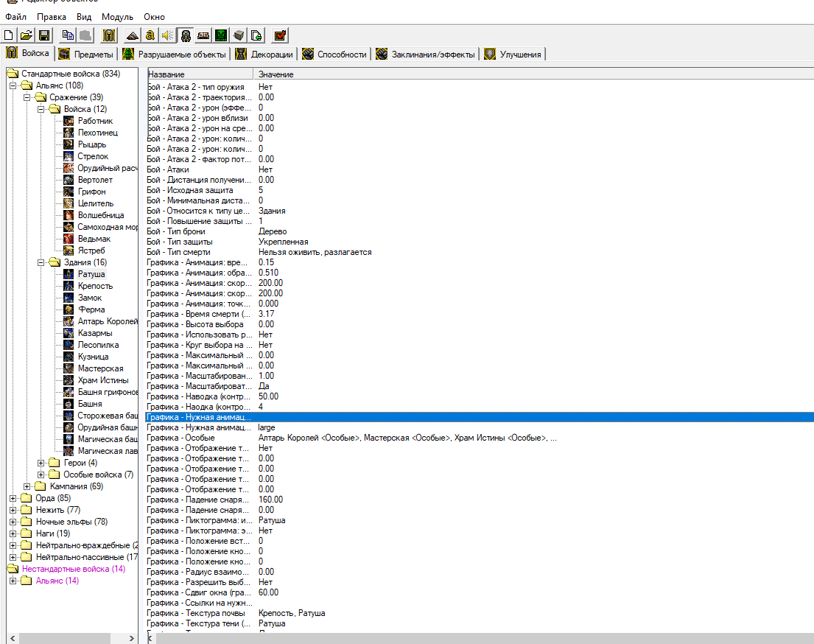Open the Import Manager toolbar icon
The height and width of the screenshot is (644, 814).
pos(256,35)
